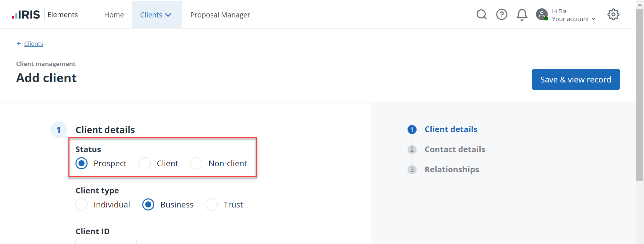Expand the Your account dropdown
The width and height of the screenshot is (644, 244).
pyautogui.click(x=574, y=19)
